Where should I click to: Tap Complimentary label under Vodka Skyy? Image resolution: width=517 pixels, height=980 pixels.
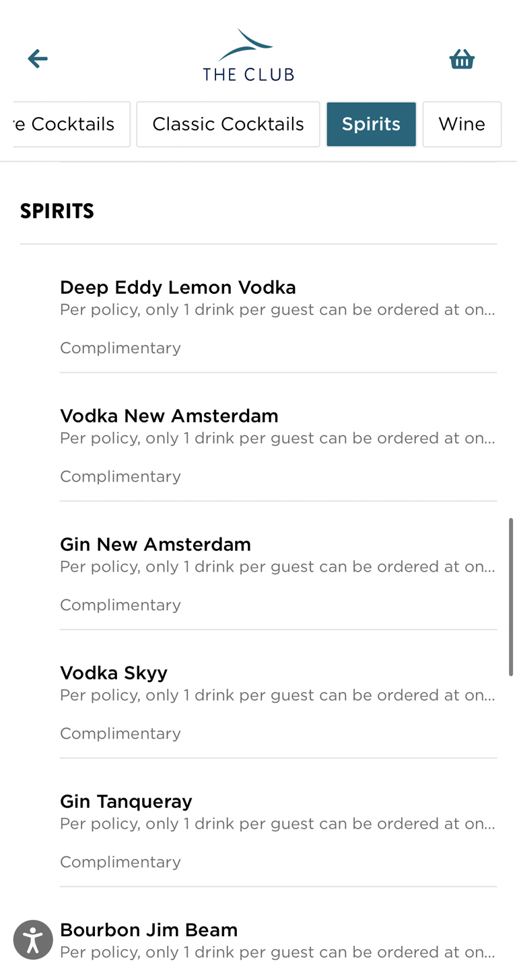pos(120,733)
